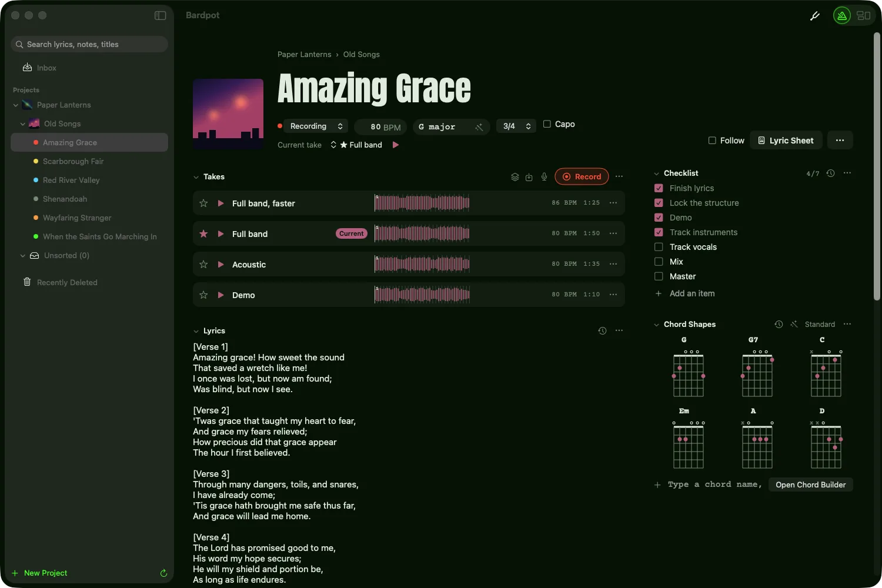
Task: Collapse the Chord Shapes section
Action: [656, 325]
